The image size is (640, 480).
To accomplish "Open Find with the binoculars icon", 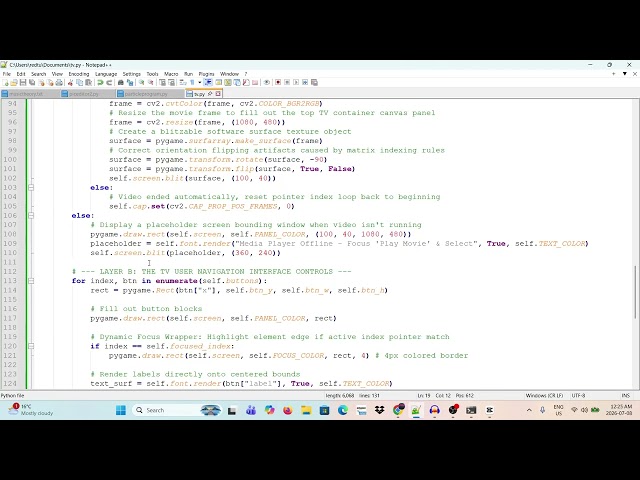I will 121,82.
